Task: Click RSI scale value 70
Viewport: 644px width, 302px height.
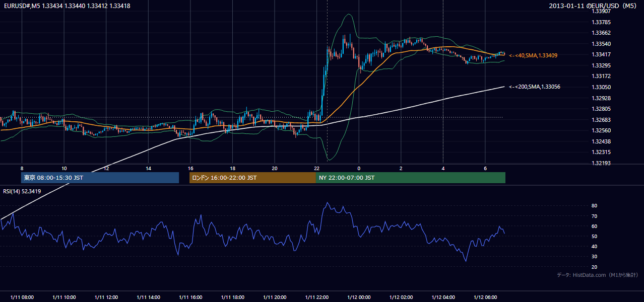Action: [595, 216]
